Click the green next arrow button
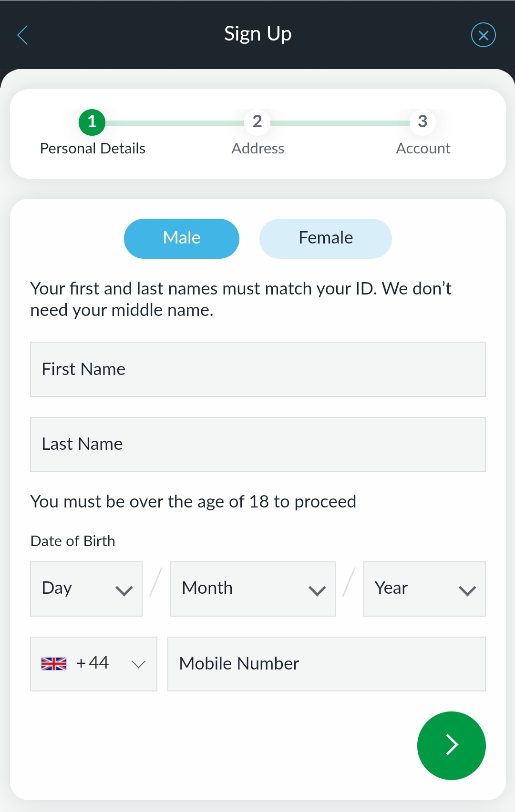Image resolution: width=515 pixels, height=812 pixels. [451, 745]
